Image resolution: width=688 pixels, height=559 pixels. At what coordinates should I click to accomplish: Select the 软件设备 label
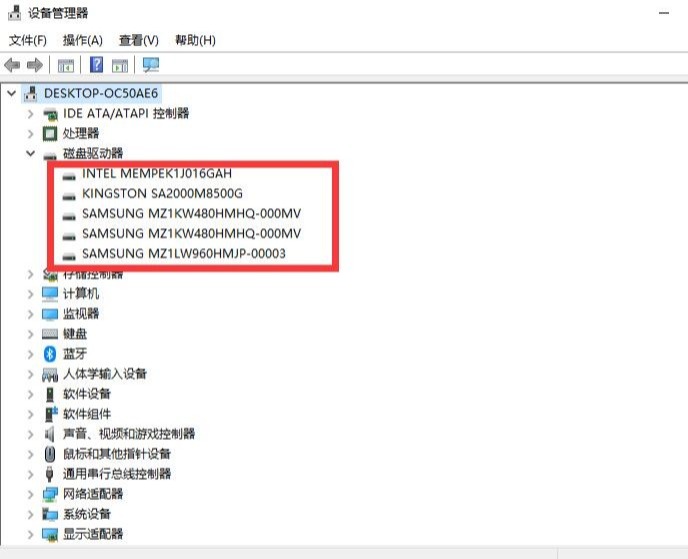tap(87, 394)
